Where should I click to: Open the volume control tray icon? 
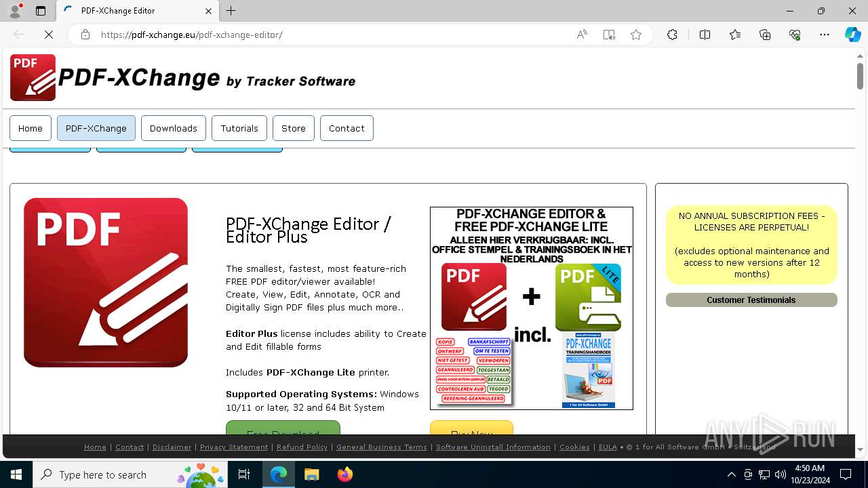tap(781, 474)
